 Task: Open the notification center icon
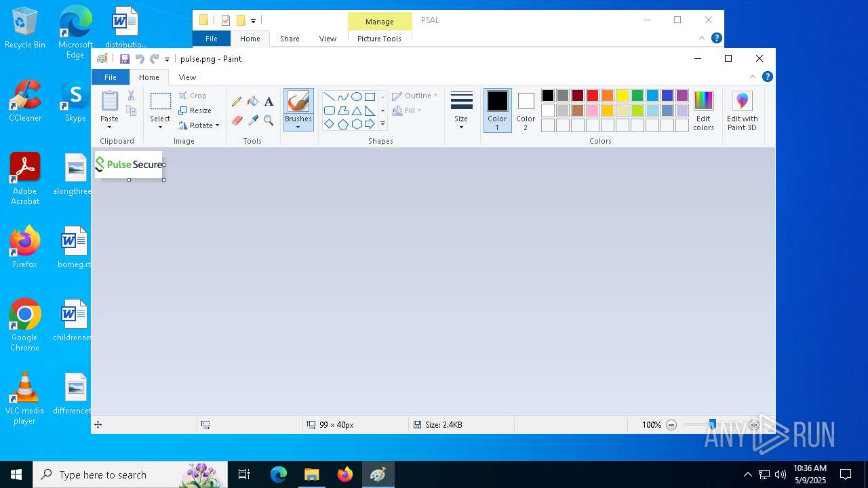point(846,474)
